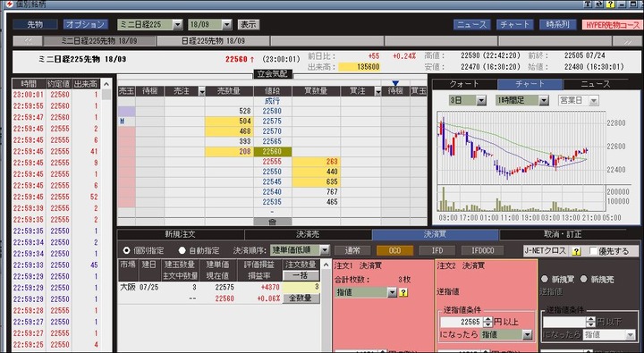Viewport: 644px width, 353px height.
Task: Click the 全数量 button
Action: pos(301,298)
